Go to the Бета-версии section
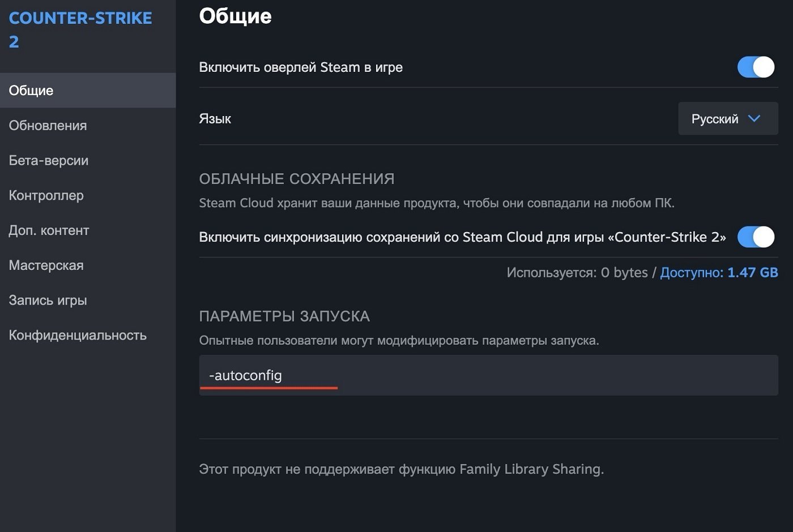 (88, 161)
